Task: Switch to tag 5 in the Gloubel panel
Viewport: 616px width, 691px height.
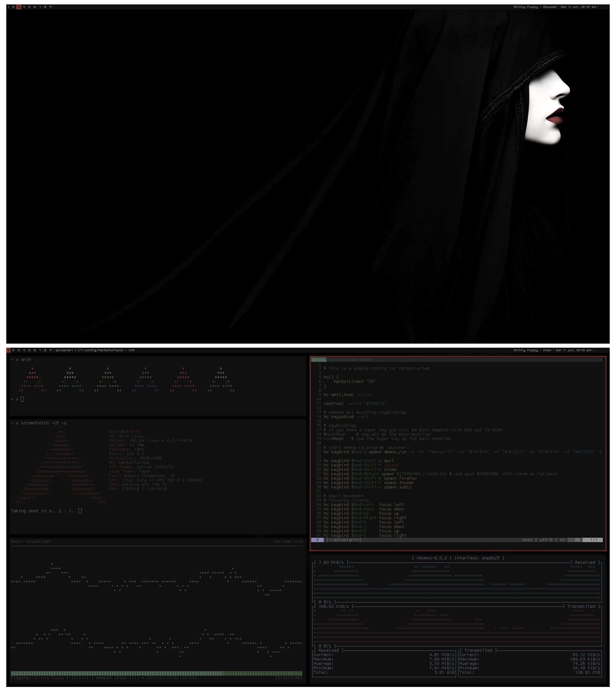Action: 30,7
